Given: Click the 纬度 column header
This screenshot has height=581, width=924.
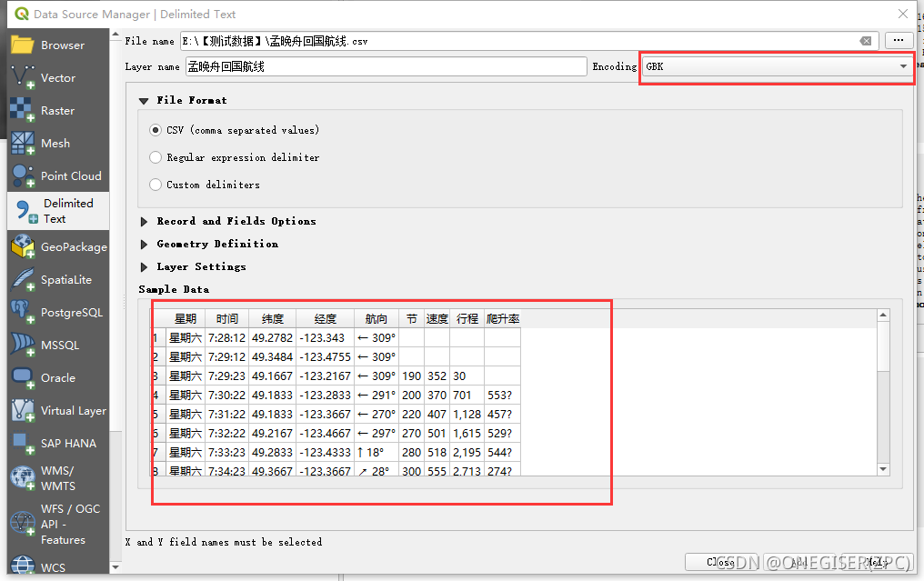Looking at the screenshot, I should pos(272,319).
